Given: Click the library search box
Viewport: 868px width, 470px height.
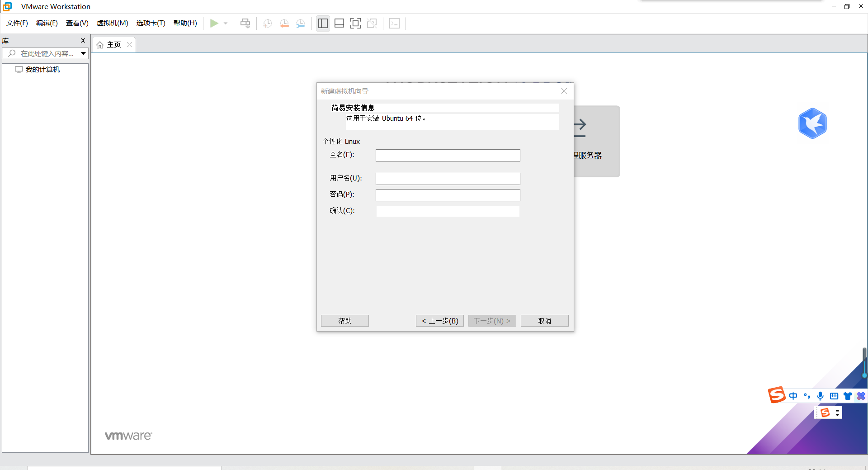Looking at the screenshot, I should pos(46,53).
